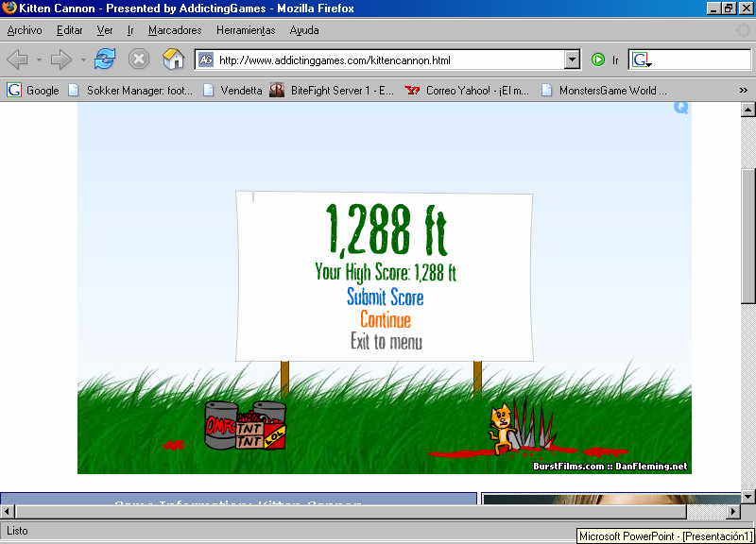The image size is (756, 544).
Task: Open the Back button history dropdown
Action: 39,59
